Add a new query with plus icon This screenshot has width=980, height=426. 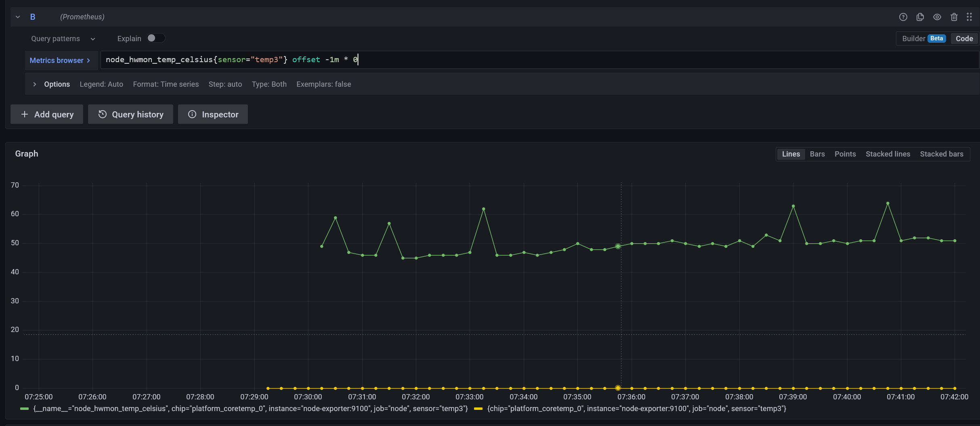(x=46, y=114)
